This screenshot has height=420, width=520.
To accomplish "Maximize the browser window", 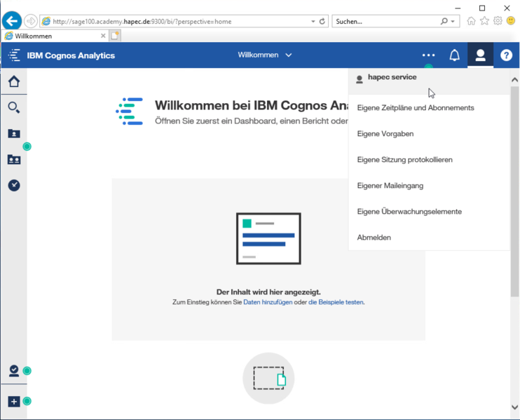I will (x=482, y=8).
